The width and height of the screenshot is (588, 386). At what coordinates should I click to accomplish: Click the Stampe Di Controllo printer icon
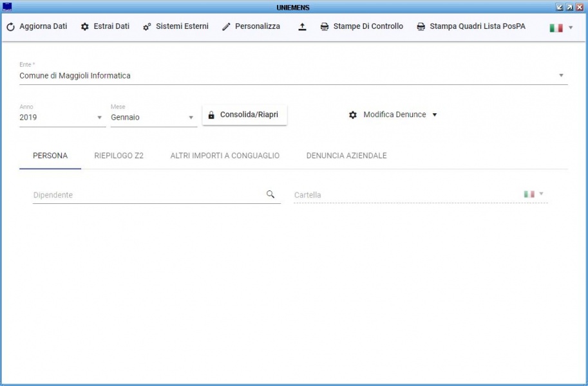[325, 27]
